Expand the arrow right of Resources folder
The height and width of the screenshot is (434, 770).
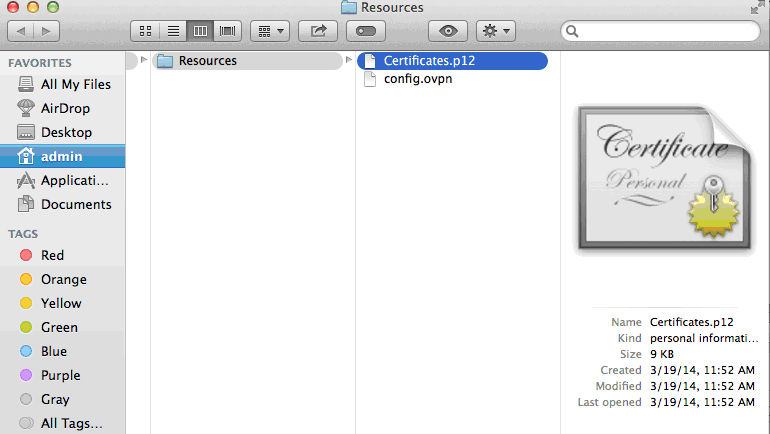click(x=349, y=60)
